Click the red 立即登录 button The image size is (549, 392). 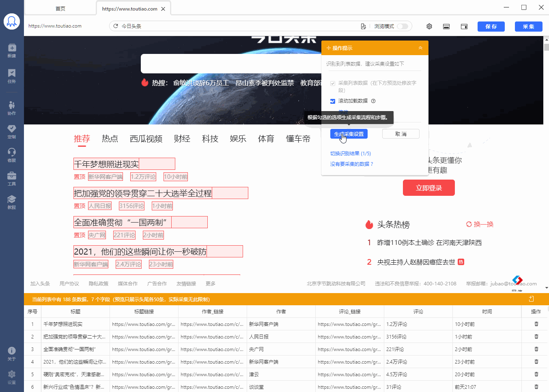tap(429, 188)
